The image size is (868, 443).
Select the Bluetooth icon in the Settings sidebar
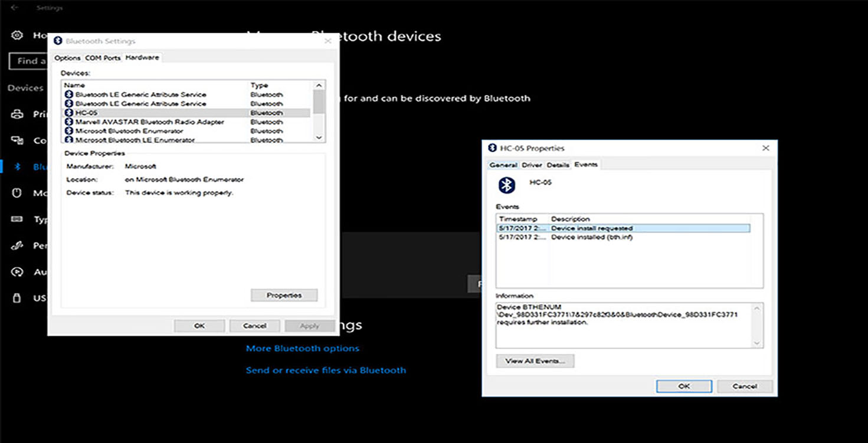click(17, 167)
